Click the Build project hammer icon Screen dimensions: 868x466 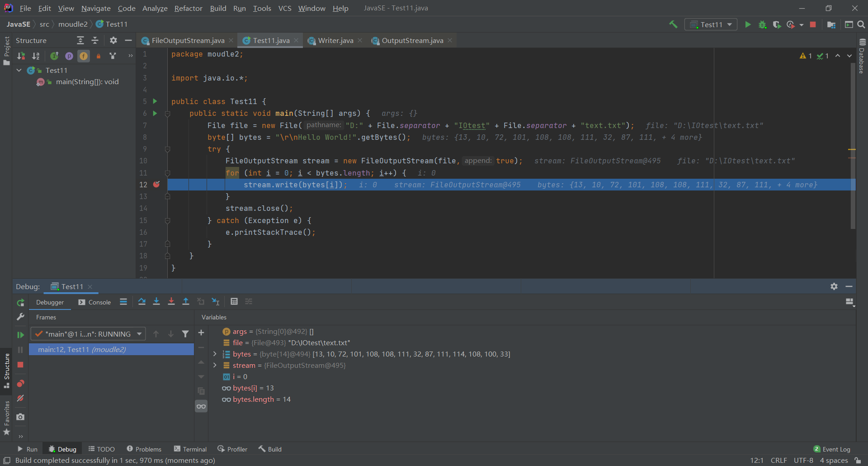pos(674,24)
